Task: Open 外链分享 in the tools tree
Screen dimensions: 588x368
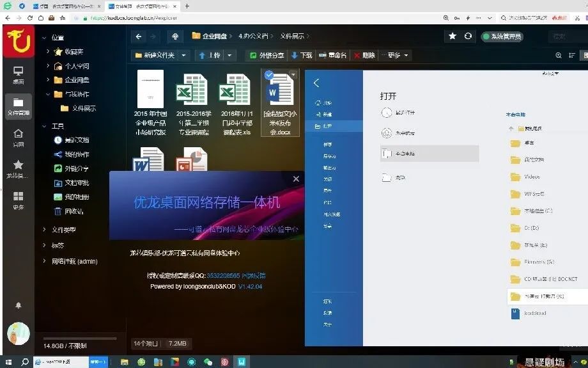Action: click(72, 168)
